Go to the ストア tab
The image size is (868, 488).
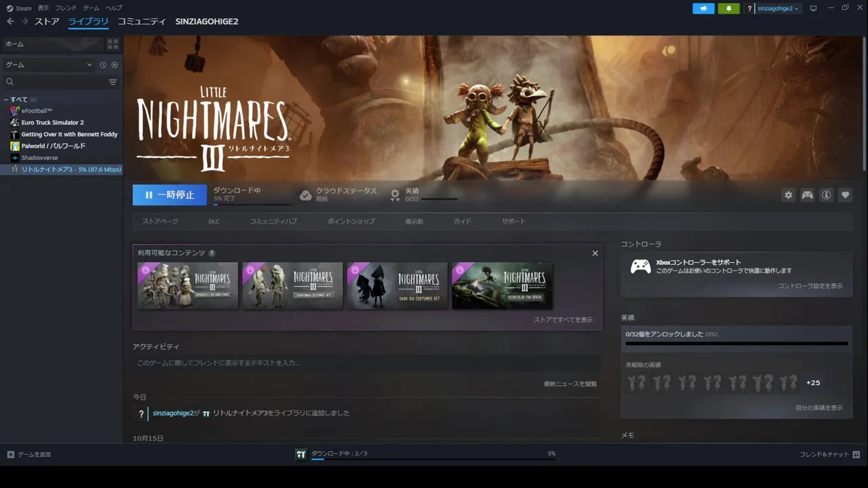47,22
